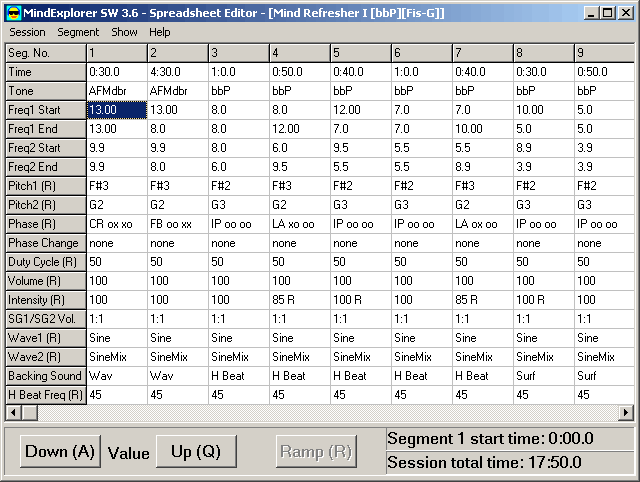Click Phase cell CR ox xo
The image size is (640, 482).
[x=117, y=224]
